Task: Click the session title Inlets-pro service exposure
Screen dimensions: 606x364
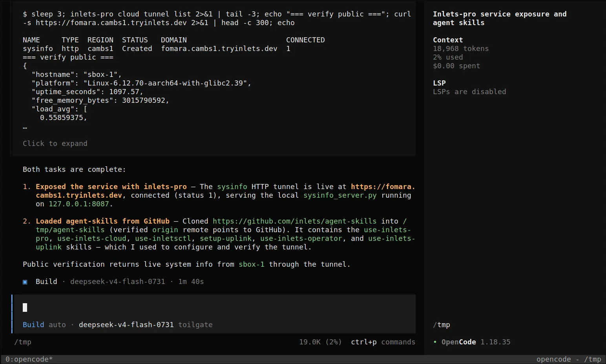Action: [x=500, y=18]
